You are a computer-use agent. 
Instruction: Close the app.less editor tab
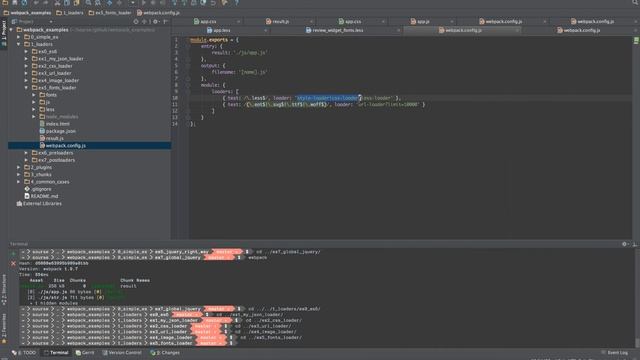[265, 30]
